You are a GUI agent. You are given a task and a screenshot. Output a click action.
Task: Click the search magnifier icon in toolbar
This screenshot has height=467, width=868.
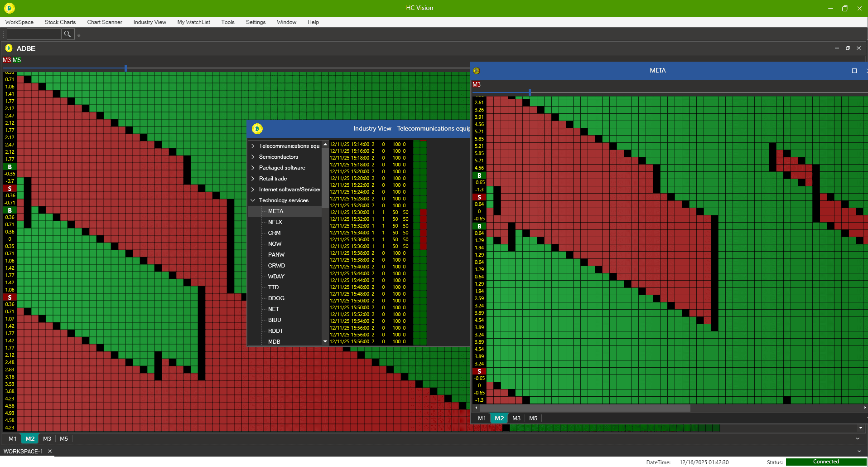pos(67,34)
